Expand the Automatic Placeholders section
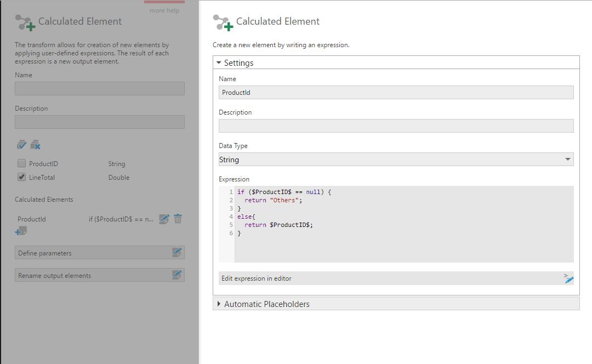Screen dimensions: 592x364 click(x=219, y=303)
